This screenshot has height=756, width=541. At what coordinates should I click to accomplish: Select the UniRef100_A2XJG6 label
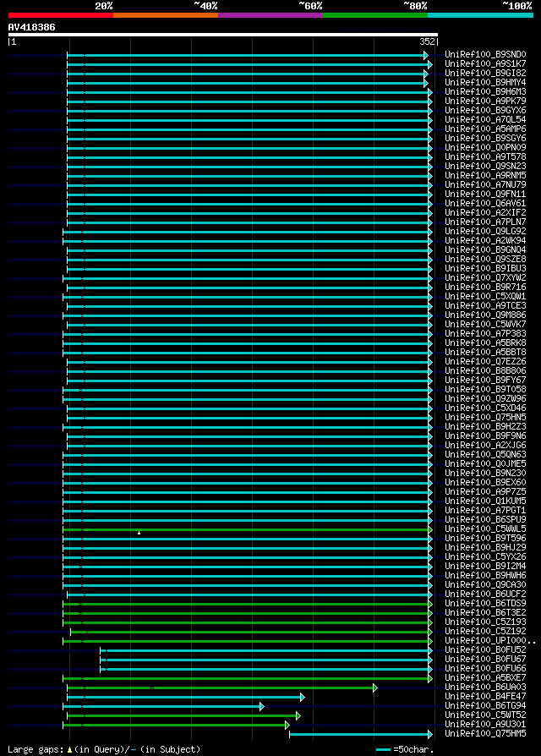pos(485,445)
